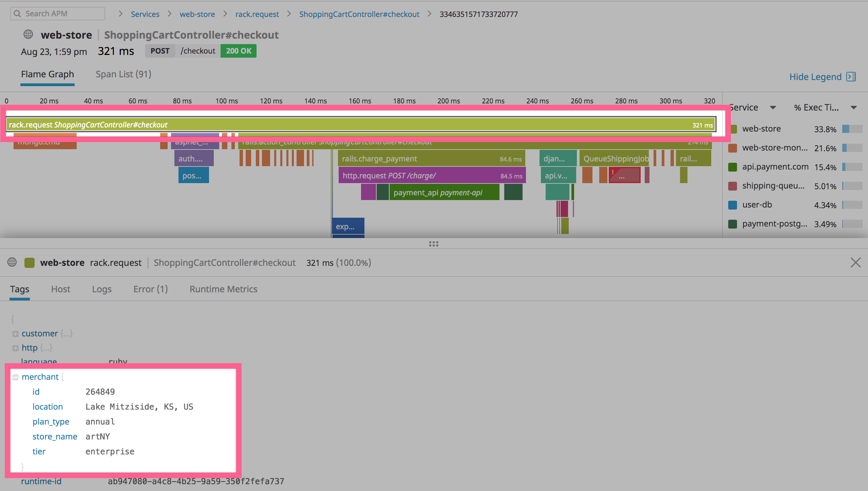The image size is (868, 491).
Task: Open the Service column dropdown in legend
Action: tap(773, 107)
